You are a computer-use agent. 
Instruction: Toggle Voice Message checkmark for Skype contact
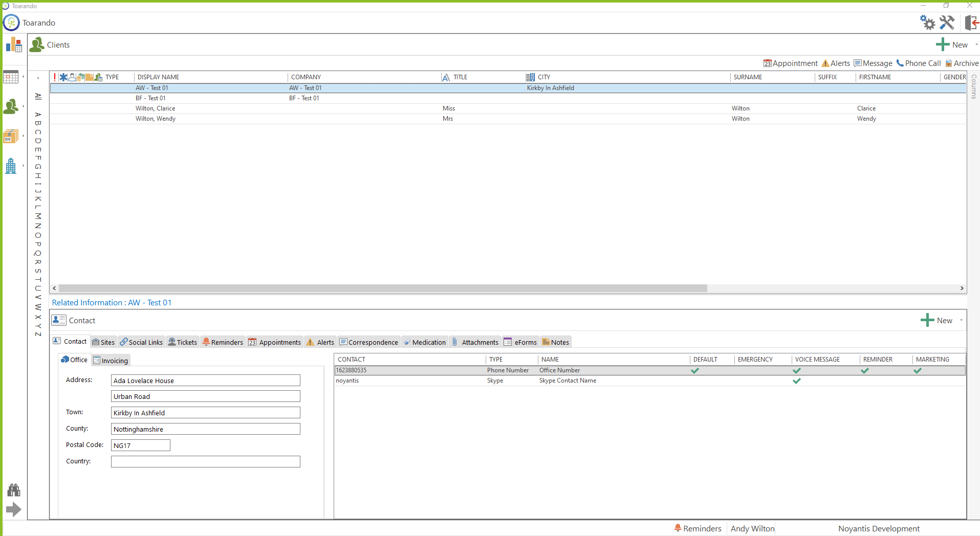pos(796,381)
